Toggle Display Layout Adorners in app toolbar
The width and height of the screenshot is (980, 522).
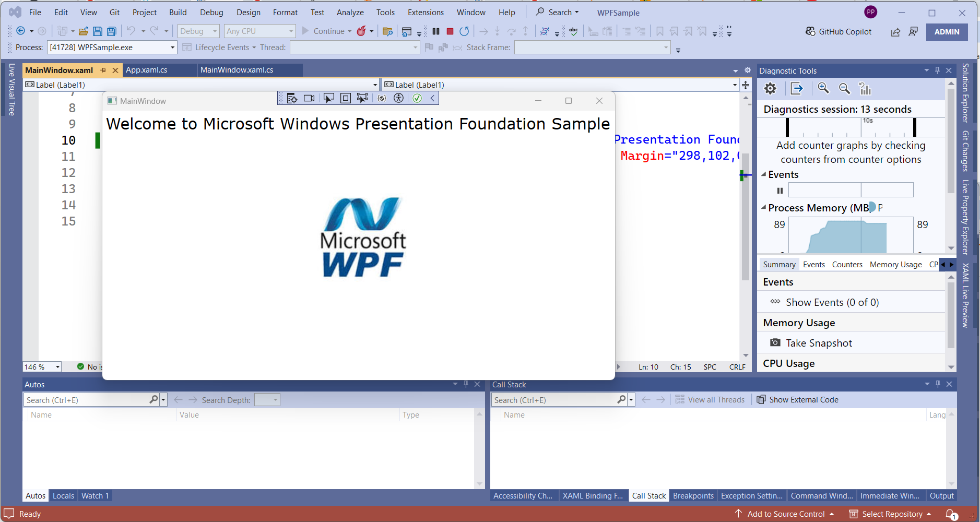(345, 98)
